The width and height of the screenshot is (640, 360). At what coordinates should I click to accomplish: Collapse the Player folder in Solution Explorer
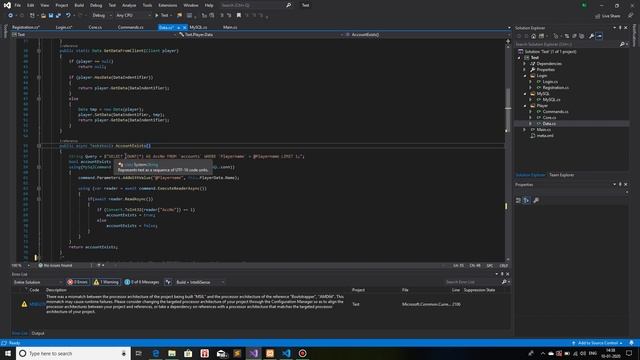(x=525, y=106)
